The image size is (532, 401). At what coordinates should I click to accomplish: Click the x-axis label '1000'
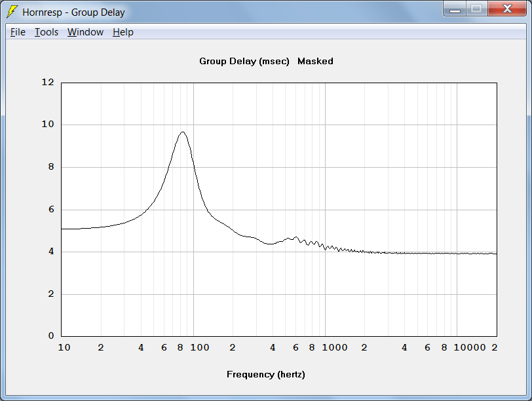pos(335,347)
